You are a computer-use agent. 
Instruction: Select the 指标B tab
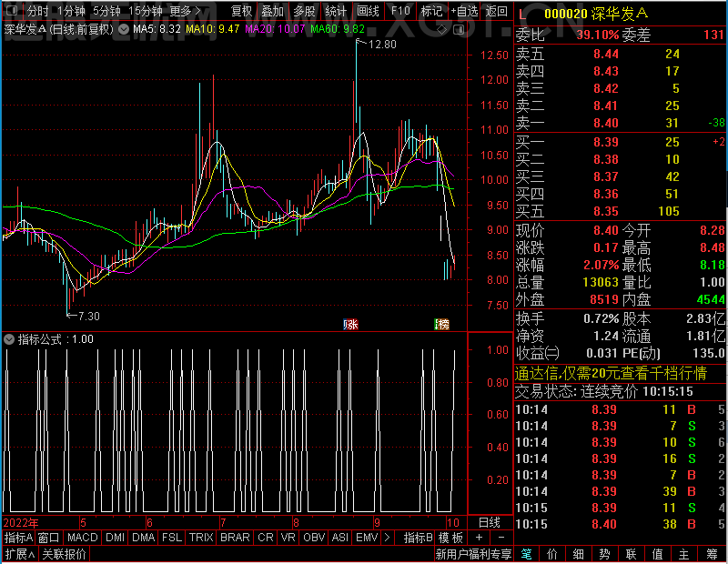coord(419,538)
